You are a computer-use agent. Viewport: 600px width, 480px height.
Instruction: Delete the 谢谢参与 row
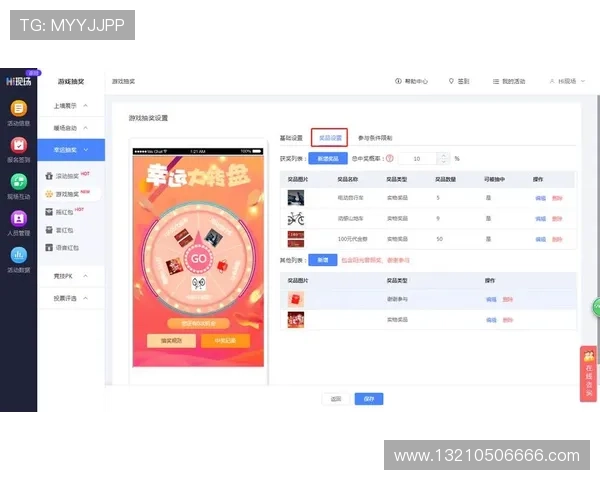tap(508, 299)
